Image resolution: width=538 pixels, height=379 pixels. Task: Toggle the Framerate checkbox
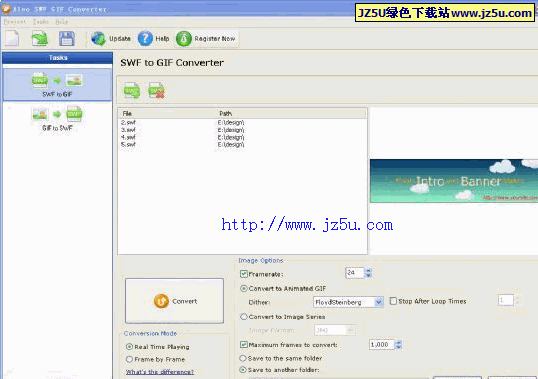coord(244,274)
